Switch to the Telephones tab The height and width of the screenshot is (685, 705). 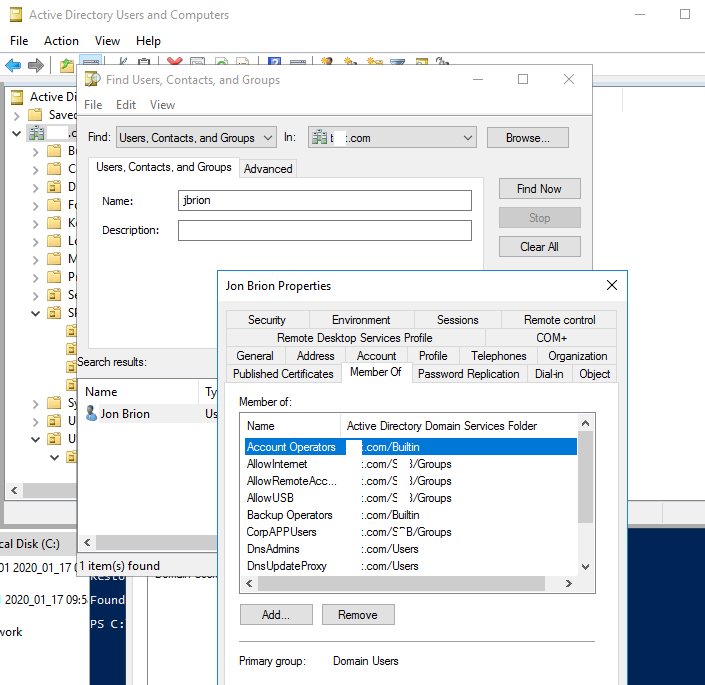tap(499, 356)
